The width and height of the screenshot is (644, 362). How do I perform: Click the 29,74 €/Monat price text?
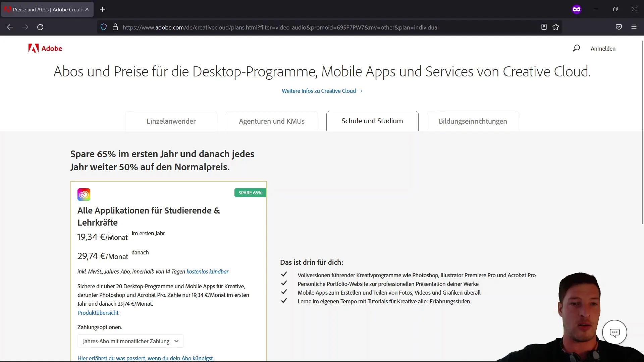[x=103, y=256]
